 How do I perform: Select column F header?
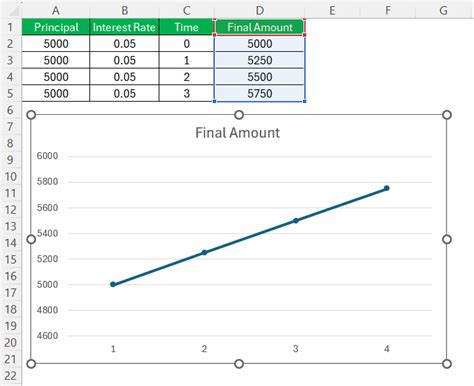[x=388, y=10]
